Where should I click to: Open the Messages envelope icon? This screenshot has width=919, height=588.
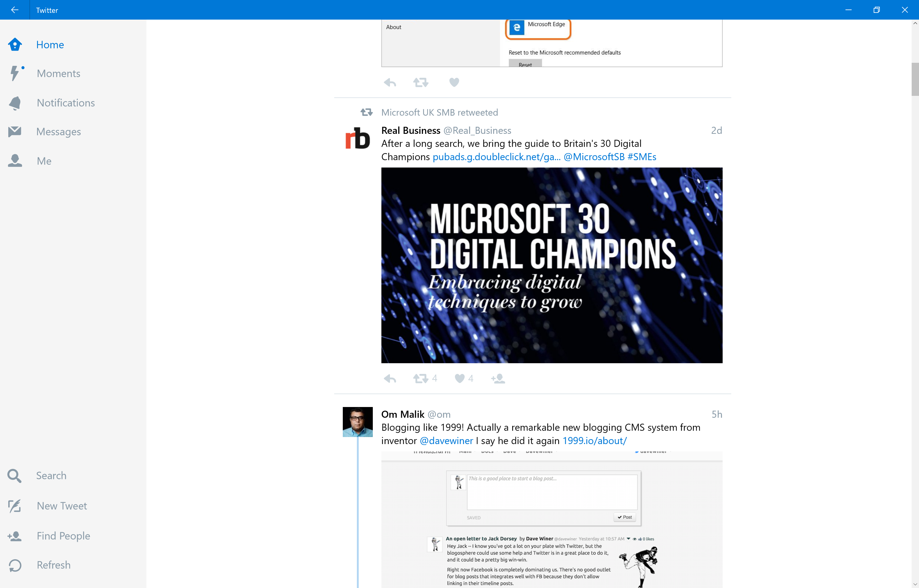coord(15,132)
